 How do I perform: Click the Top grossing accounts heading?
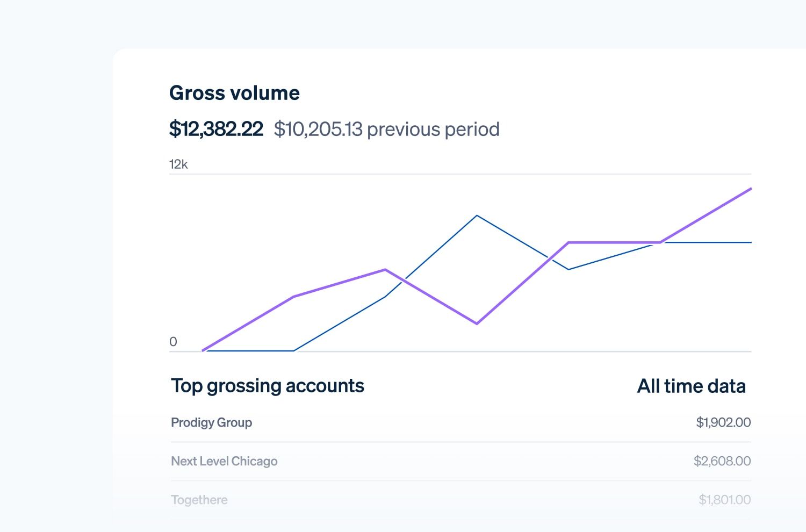268,386
